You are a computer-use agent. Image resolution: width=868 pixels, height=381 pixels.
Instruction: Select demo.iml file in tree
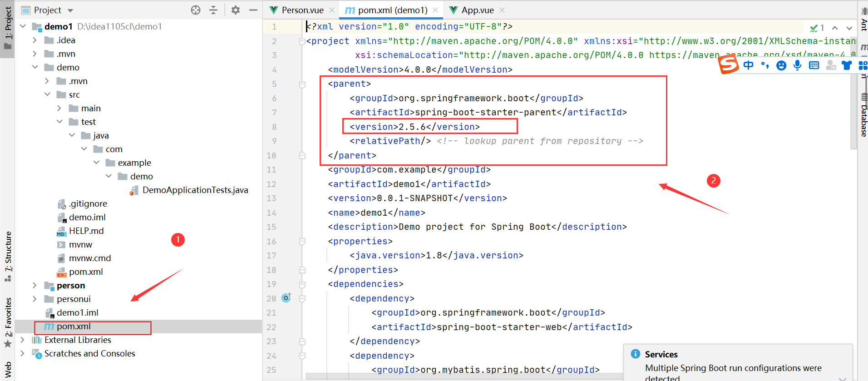pyautogui.click(x=87, y=217)
